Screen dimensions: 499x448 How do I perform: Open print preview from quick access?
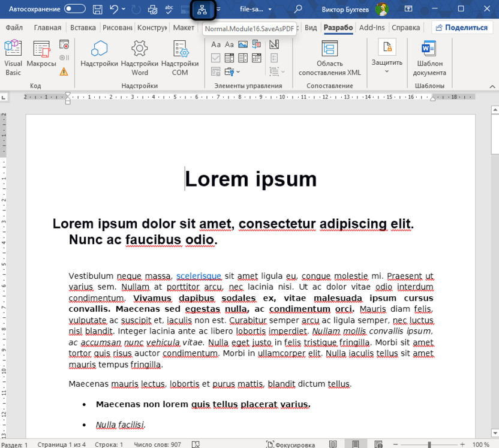coord(152,10)
